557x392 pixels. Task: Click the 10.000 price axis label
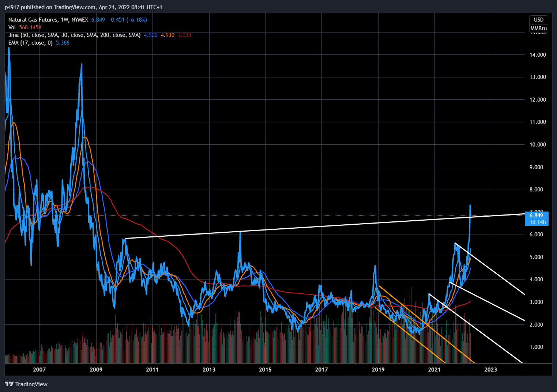pyautogui.click(x=538, y=145)
